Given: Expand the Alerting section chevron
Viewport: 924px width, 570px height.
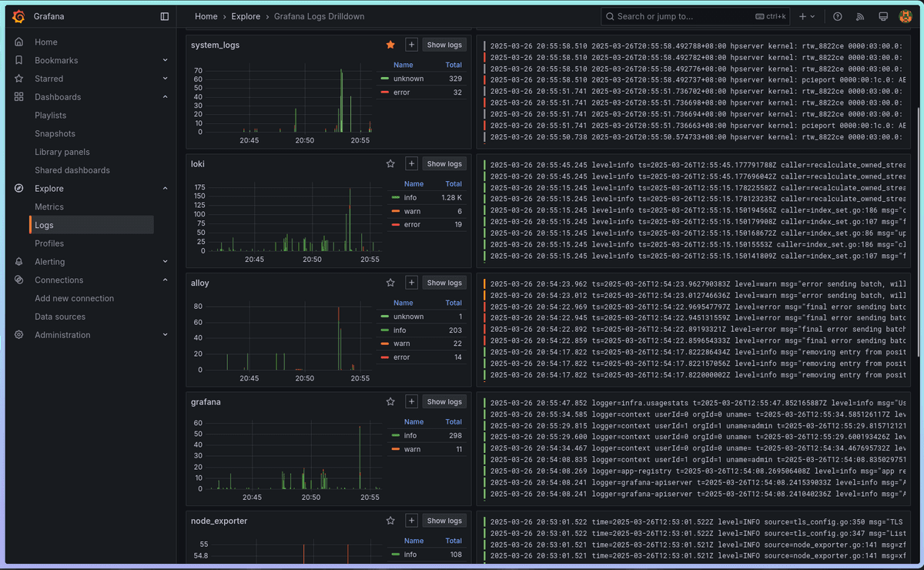Looking at the screenshot, I should [x=165, y=262].
